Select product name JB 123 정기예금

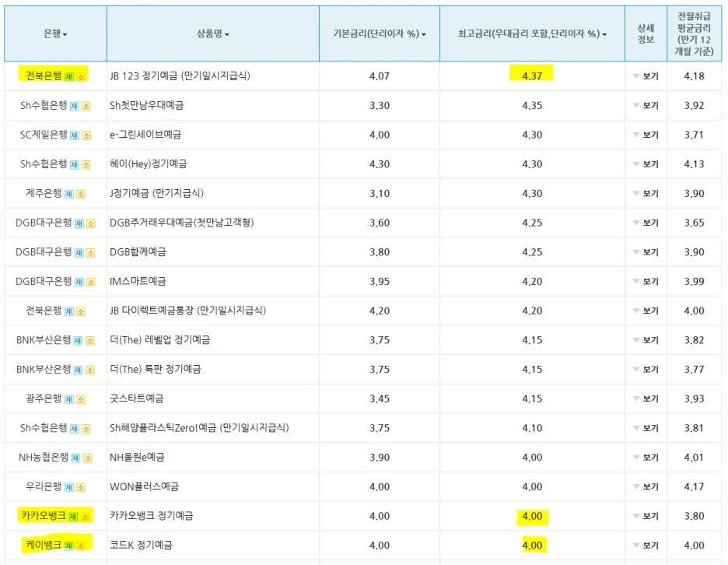click(x=180, y=75)
